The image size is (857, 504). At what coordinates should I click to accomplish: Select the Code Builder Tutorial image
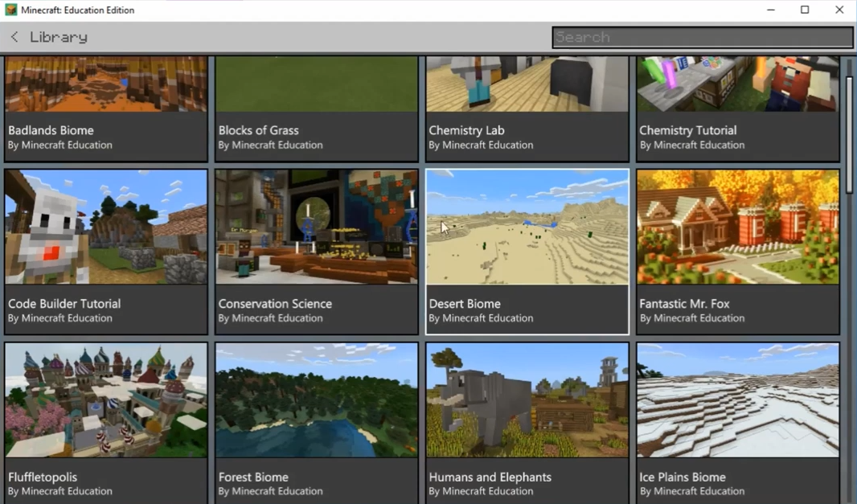coord(106,227)
